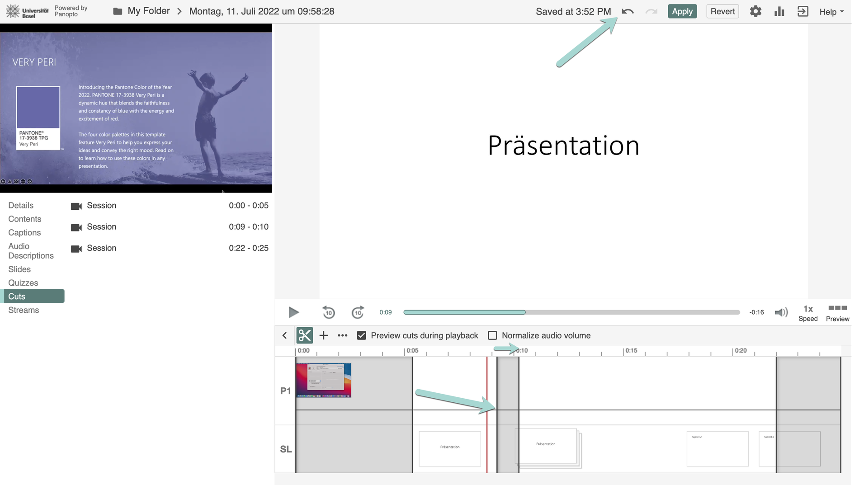Screen dimensions: 868x485
Task: Mute the volume speaker icon
Action: pos(781,312)
